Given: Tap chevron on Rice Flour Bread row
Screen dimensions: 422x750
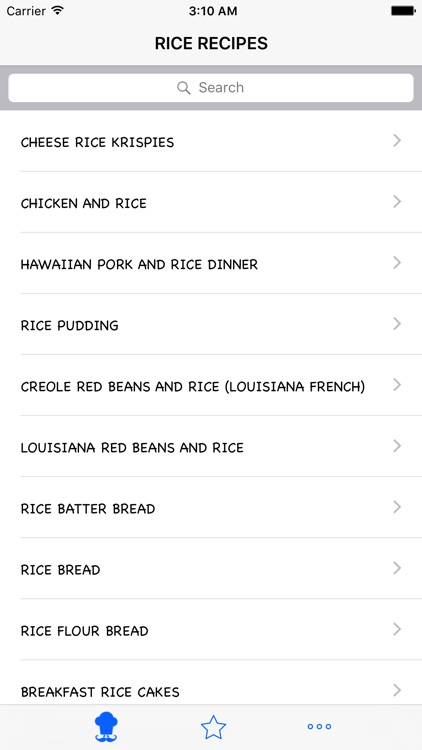Looking at the screenshot, I should [x=397, y=629].
